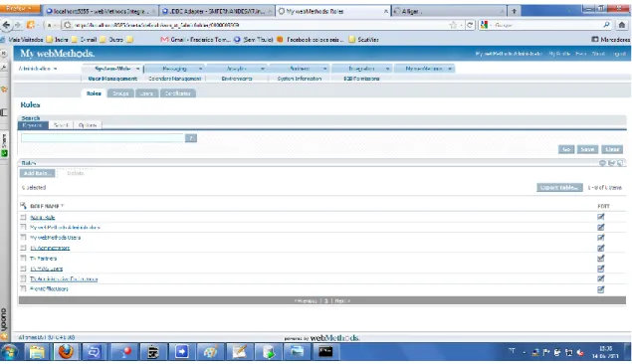The image size is (632, 364).
Task: Click the help button beside search field
Action: pyautogui.click(x=191, y=138)
